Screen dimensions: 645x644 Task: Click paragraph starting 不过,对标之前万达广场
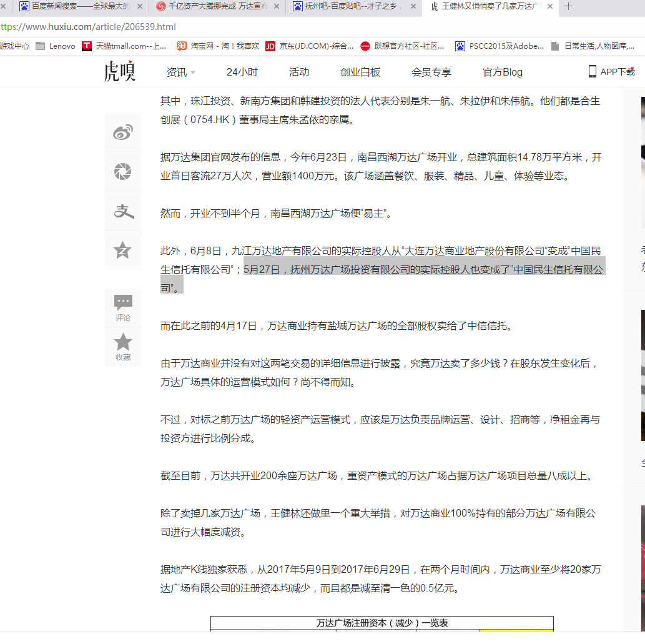pos(380,429)
